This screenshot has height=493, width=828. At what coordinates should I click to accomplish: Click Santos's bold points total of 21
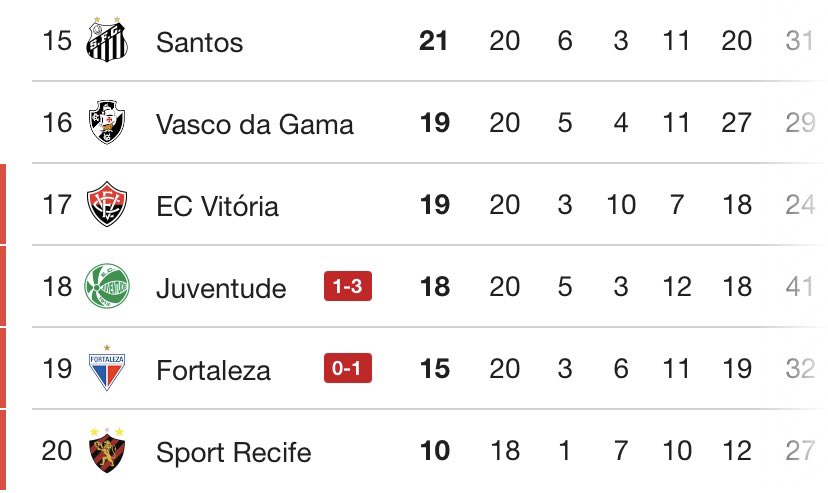click(x=434, y=42)
